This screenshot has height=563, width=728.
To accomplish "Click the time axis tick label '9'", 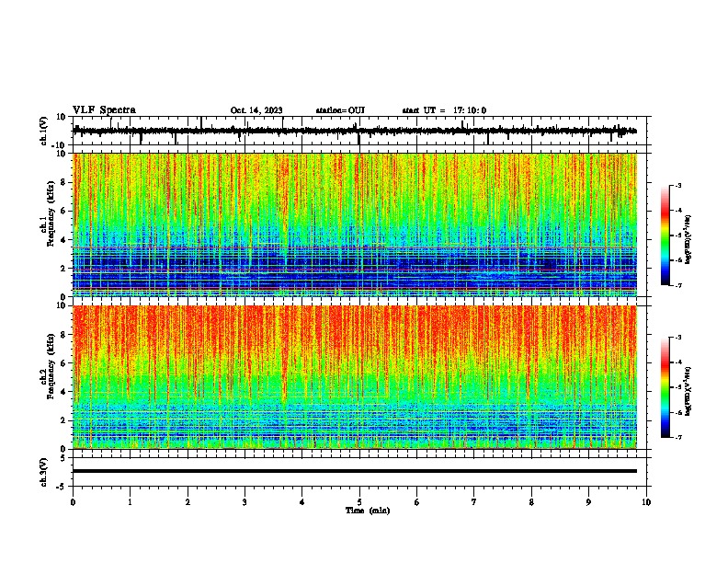I will click(588, 502).
